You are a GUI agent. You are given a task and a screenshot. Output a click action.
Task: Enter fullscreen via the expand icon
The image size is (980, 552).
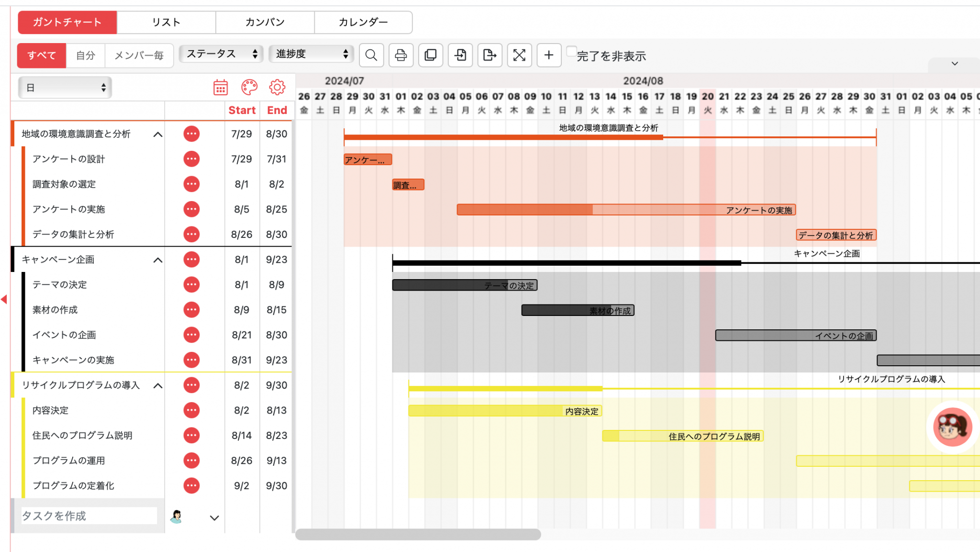pos(520,55)
